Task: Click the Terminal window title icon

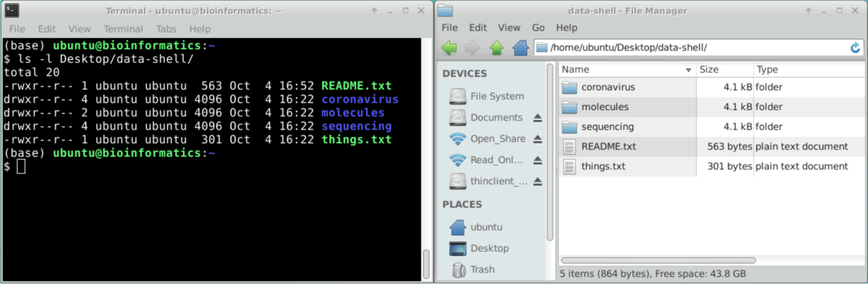Action: (x=12, y=11)
